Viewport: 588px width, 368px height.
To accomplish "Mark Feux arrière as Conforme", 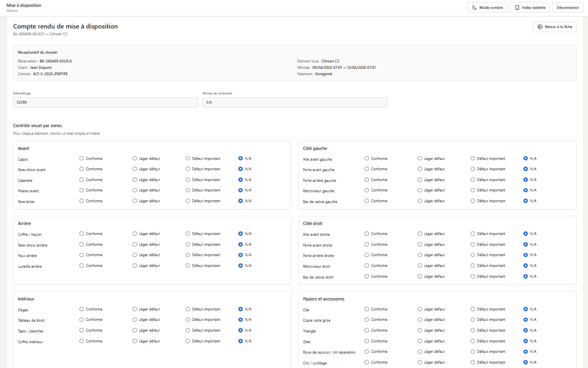I will click(x=82, y=255).
